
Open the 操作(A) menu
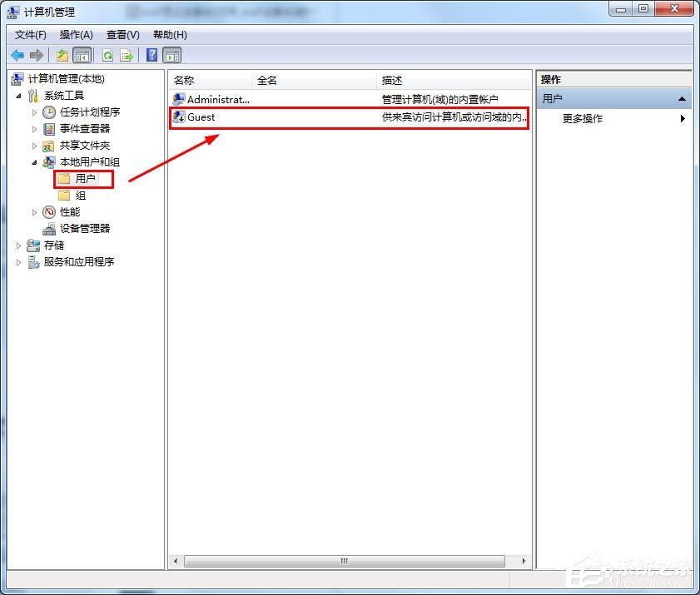pyautogui.click(x=77, y=34)
